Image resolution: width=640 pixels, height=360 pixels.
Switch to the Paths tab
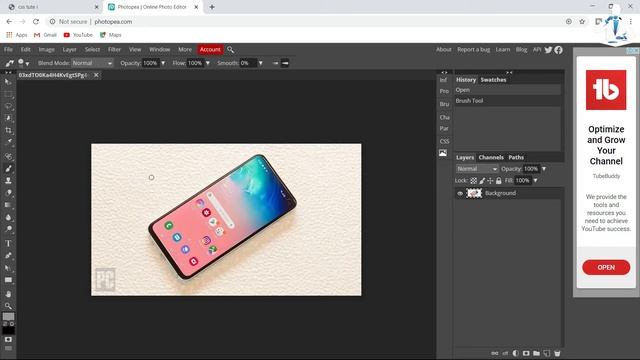tap(516, 158)
